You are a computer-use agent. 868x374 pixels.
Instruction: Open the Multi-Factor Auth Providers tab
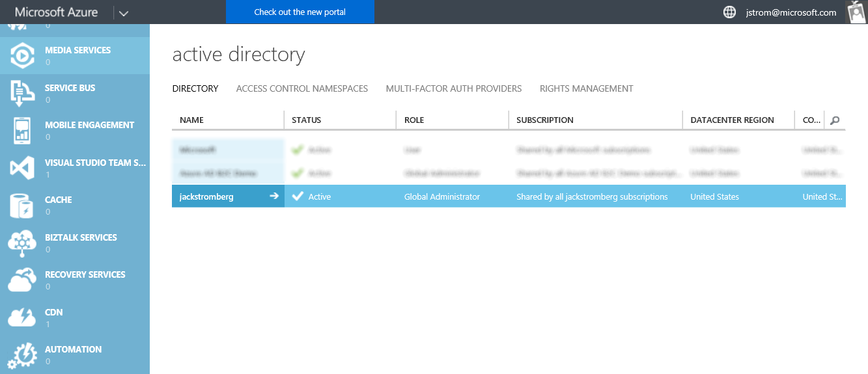pos(453,88)
